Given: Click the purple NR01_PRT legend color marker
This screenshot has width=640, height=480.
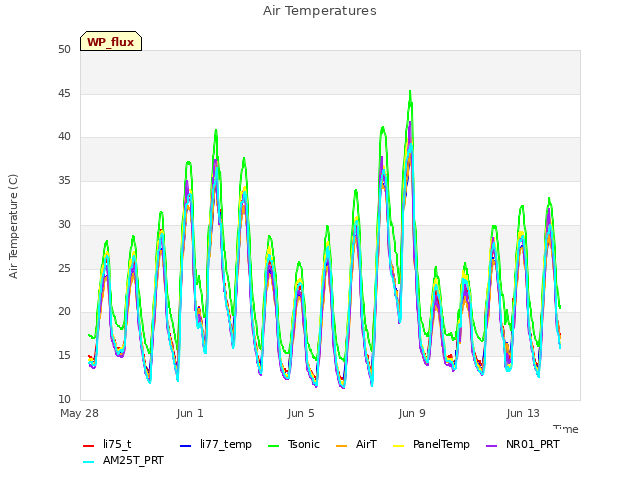Looking at the screenshot, I should click(491, 445).
